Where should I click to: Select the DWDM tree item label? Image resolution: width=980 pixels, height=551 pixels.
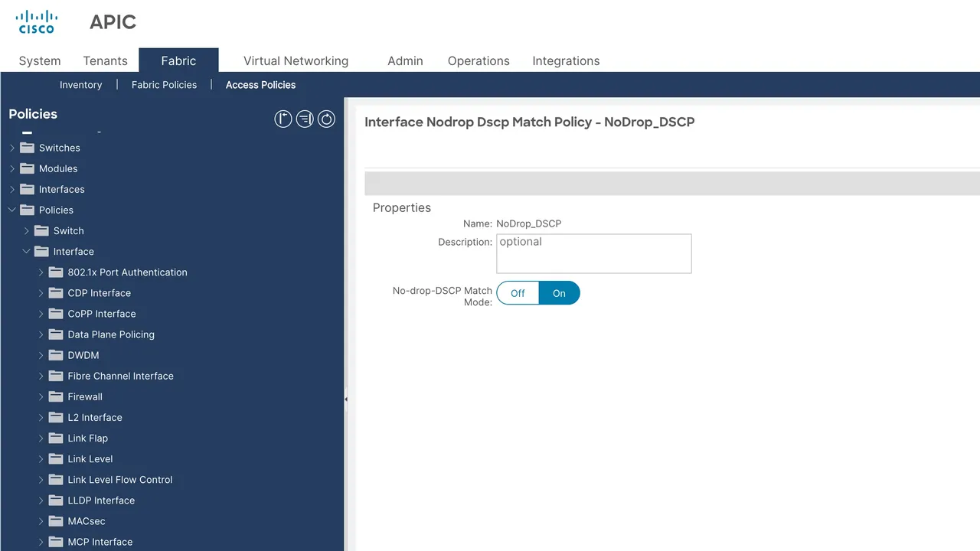pos(83,355)
